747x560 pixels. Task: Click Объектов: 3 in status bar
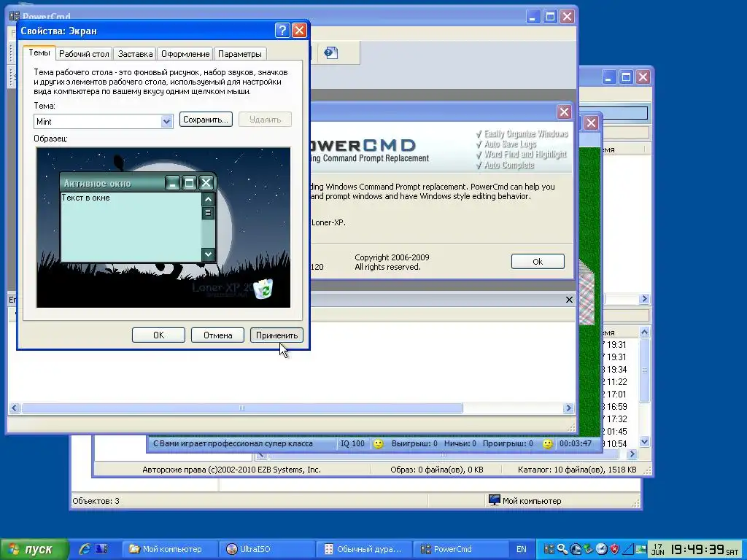[x=96, y=501]
